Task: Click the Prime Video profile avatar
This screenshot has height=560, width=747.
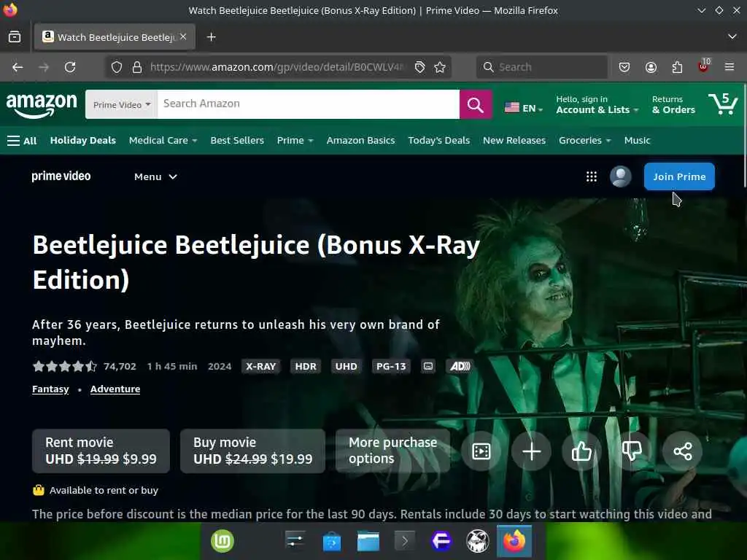Action: (620, 176)
